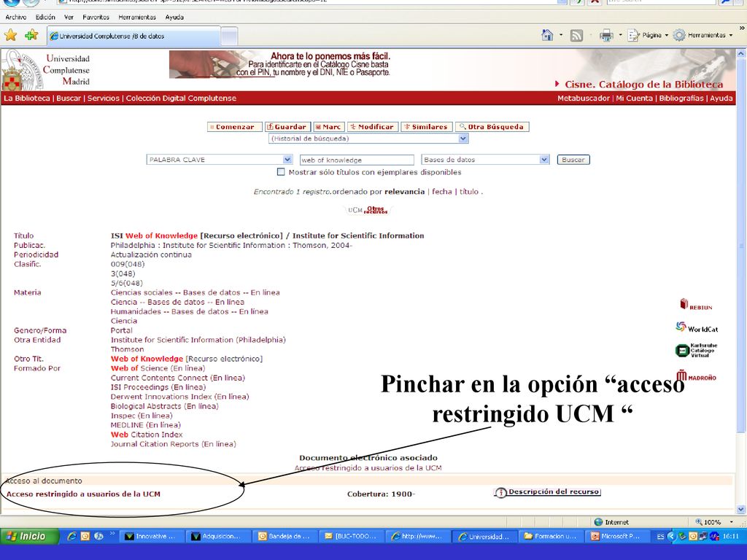Click the Otra Búsqueda button

tap(492, 127)
